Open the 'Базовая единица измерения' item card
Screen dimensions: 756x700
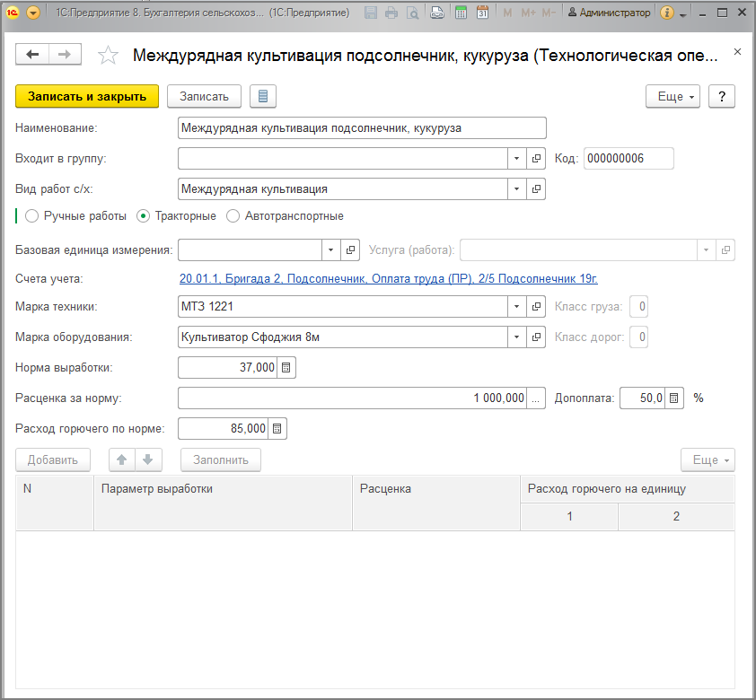pos(350,250)
